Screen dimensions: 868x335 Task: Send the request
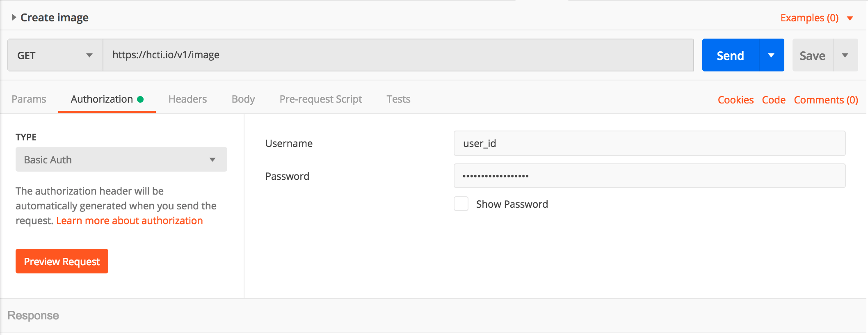[730, 55]
